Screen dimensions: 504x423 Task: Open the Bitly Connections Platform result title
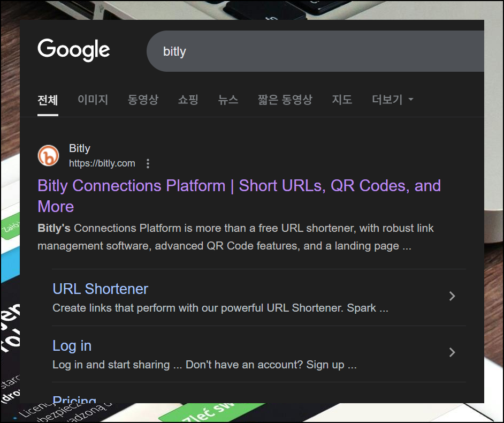click(239, 196)
